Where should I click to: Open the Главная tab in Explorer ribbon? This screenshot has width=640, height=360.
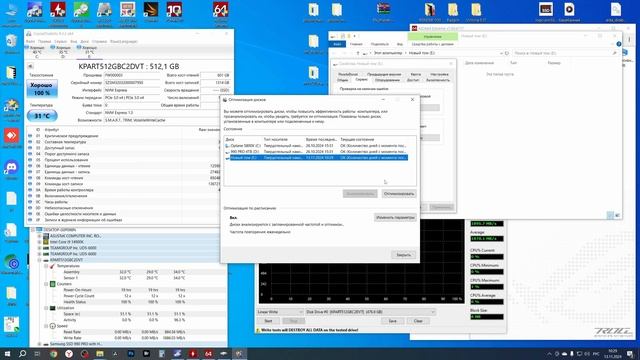356,44
